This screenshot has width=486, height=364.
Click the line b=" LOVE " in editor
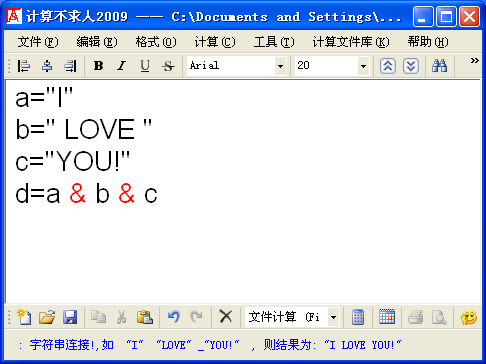click(x=83, y=129)
